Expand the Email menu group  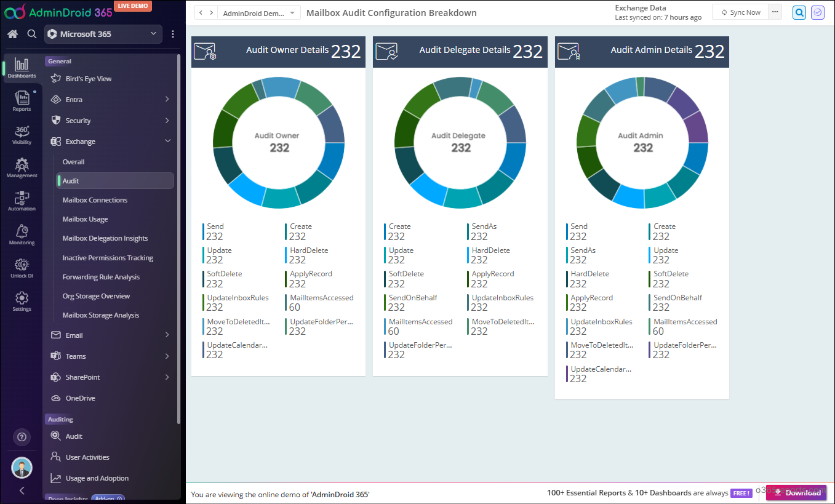click(110, 335)
